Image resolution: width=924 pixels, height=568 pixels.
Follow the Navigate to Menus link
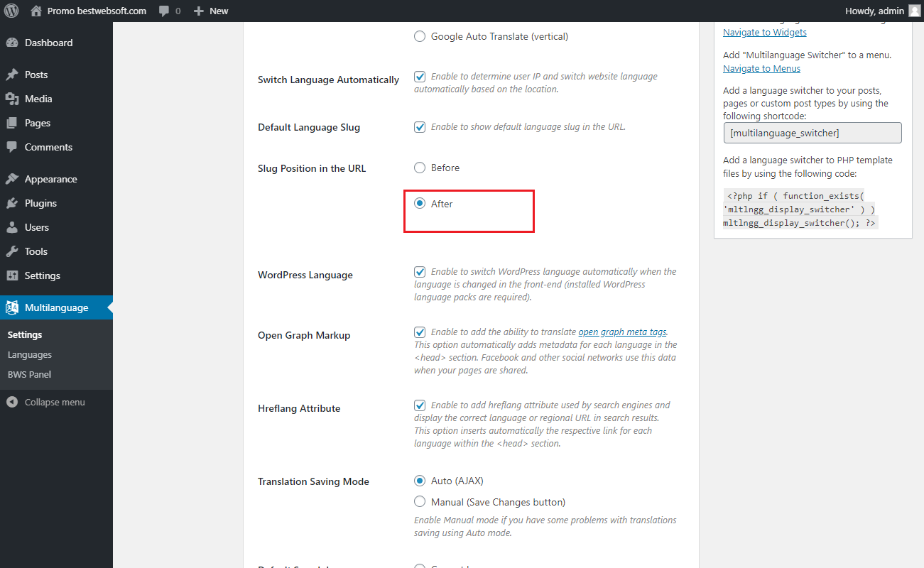(x=761, y=69)
